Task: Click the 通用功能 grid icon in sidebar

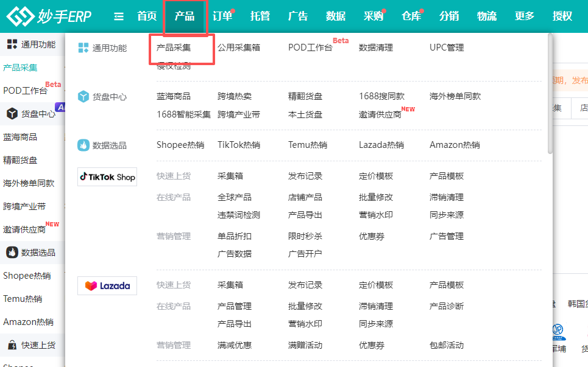Action: coord(12,44)
